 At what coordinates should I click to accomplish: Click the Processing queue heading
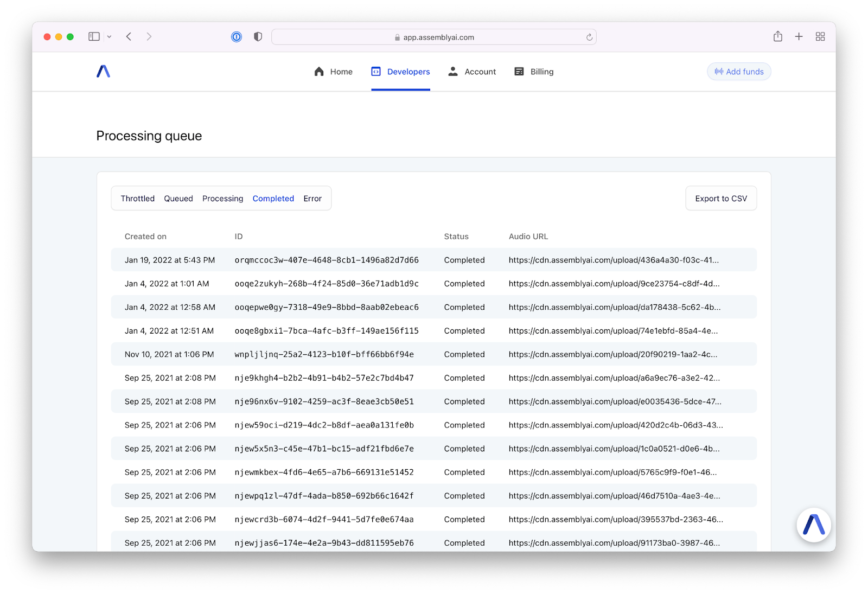click(x=149, y=136)
